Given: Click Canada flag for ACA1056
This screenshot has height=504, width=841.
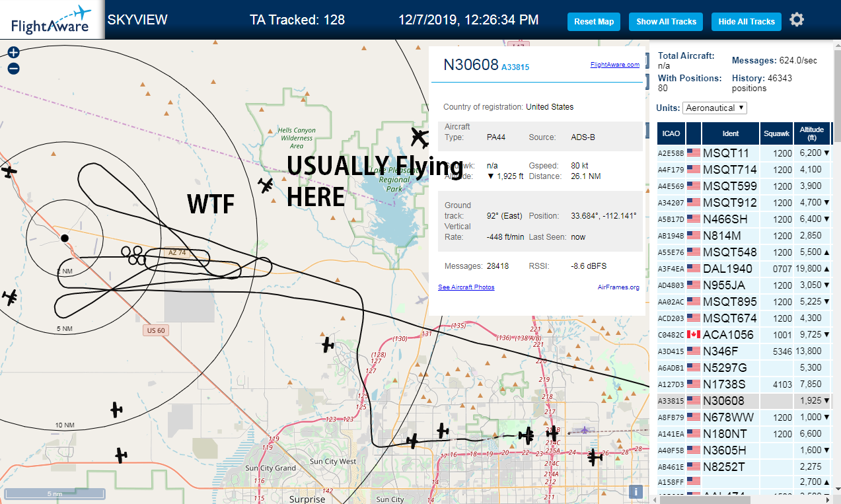Looking at the screenshot, I should (694, 334).
